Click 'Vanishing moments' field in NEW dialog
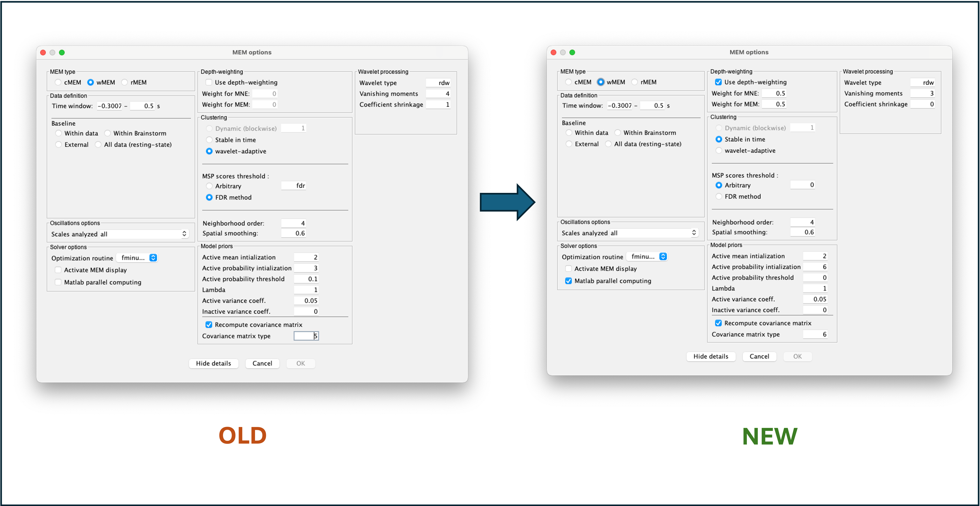 coord(922,93)
